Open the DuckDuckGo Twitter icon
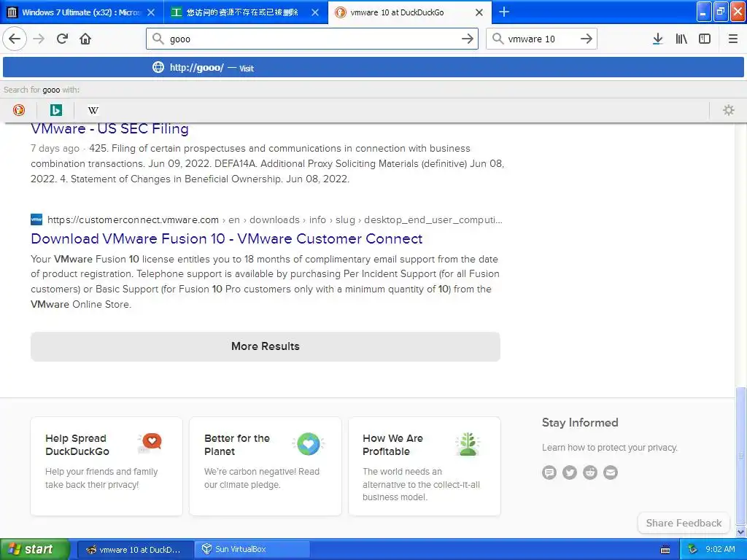 569,472
